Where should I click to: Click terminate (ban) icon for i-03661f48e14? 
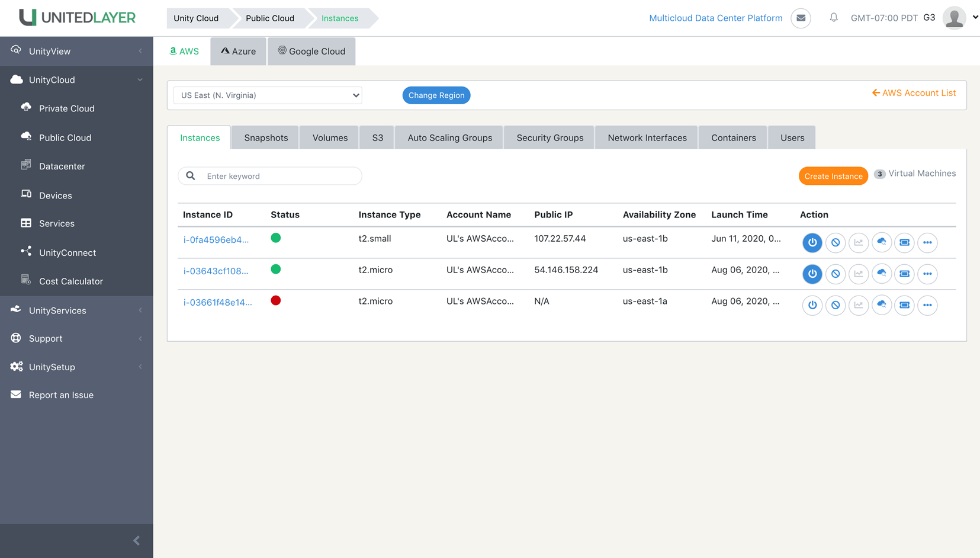click(835, 305)
